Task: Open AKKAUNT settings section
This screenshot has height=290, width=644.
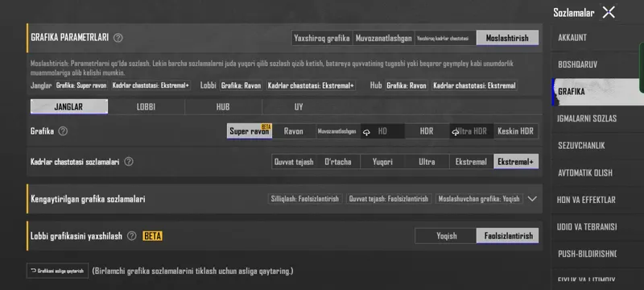Action: [597, 38]
